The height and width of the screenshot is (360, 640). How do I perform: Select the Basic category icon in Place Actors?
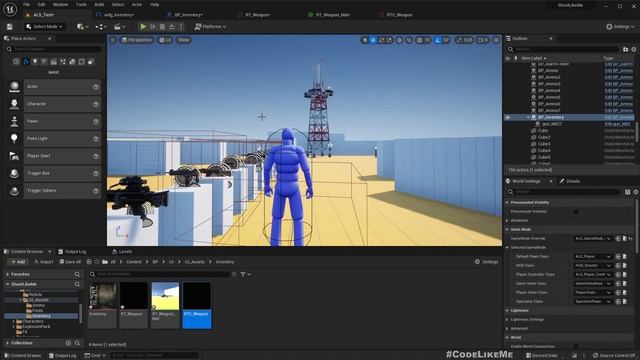point(26,62)
